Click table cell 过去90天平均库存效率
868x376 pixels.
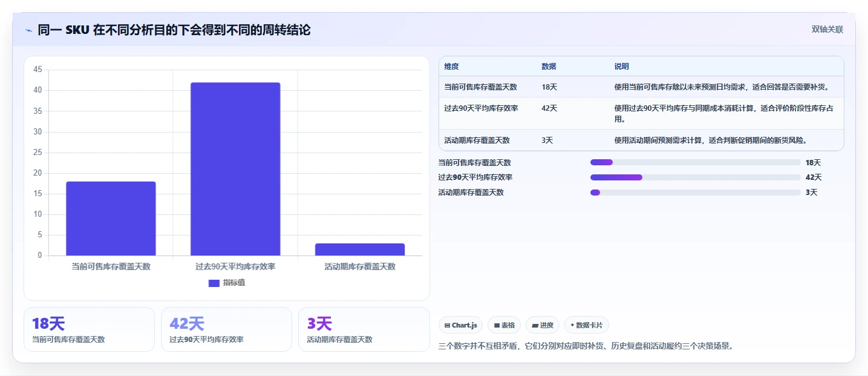[481, 108]
